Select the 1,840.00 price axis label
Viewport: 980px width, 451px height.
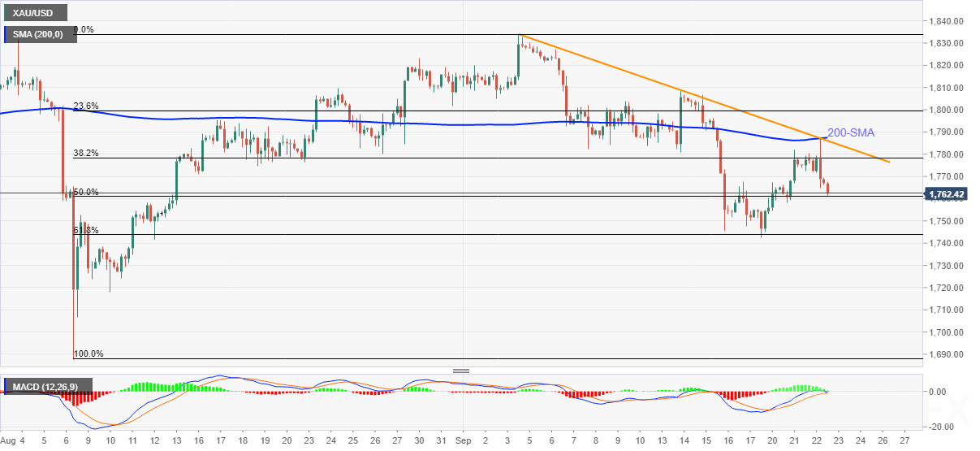[x=946, y=21]
